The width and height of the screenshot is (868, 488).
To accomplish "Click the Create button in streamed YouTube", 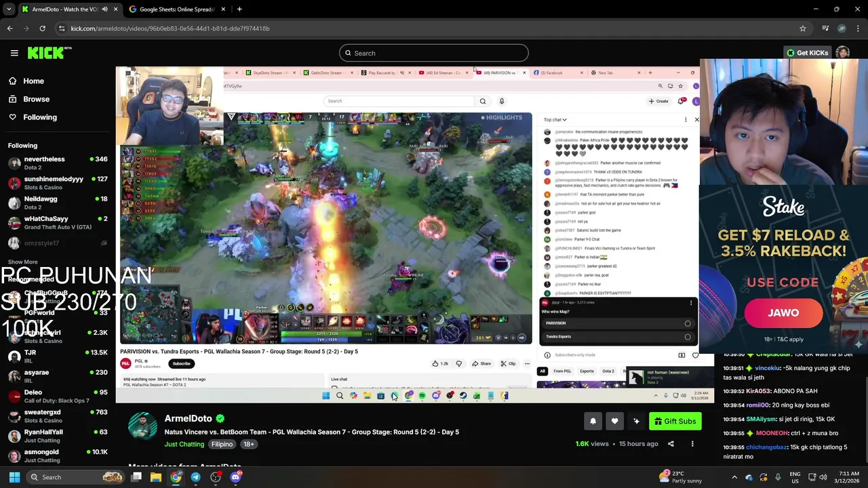I will [x=658, y=101].
